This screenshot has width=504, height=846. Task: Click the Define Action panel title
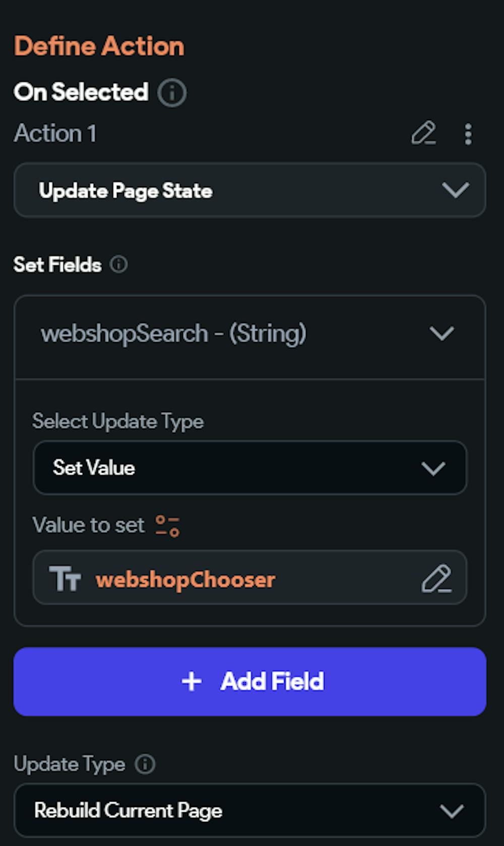99,46
